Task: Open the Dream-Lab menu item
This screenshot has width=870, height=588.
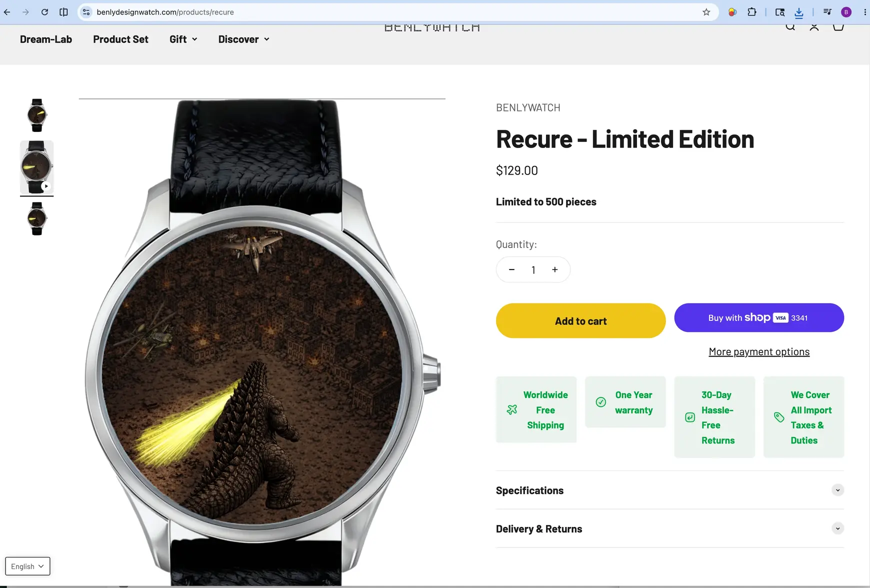Action: point(46,39)
